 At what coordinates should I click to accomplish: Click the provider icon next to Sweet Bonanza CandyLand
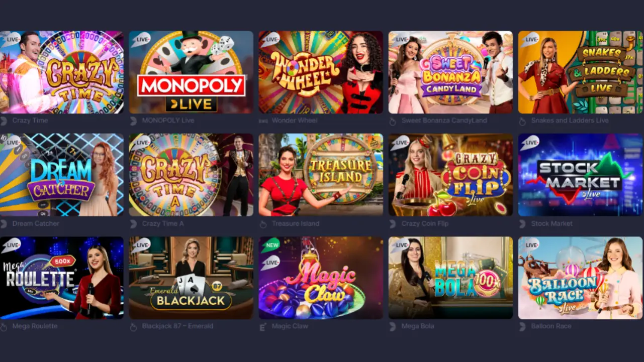[393, 121]
